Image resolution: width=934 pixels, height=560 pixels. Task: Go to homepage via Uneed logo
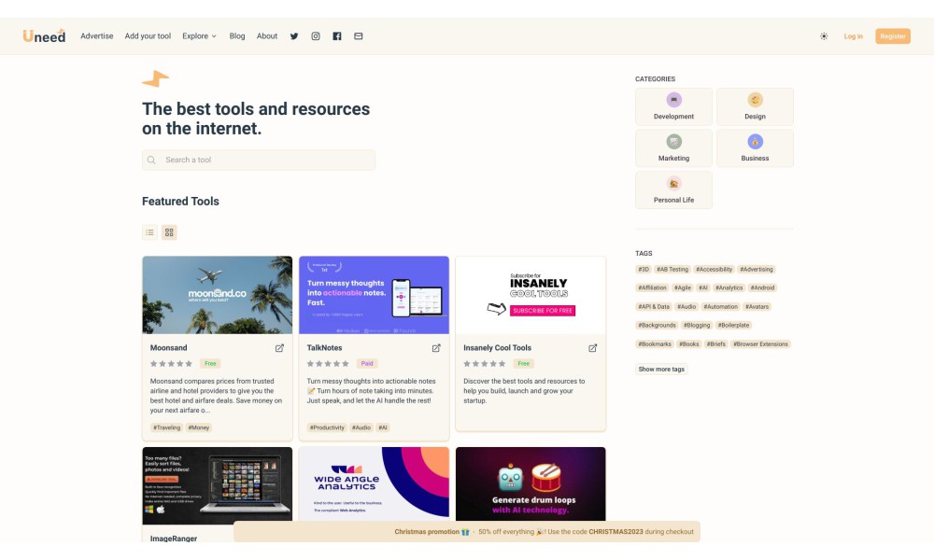(44, 36)
